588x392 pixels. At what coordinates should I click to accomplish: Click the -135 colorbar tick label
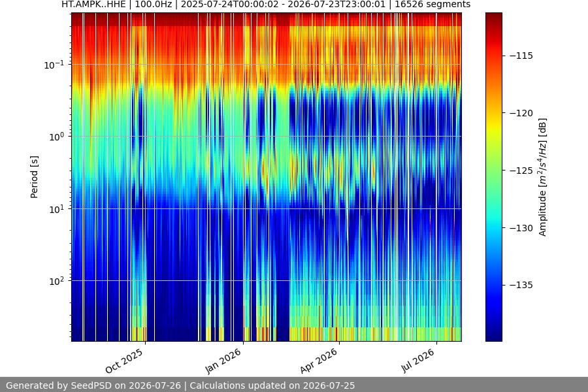click(521, 285)
